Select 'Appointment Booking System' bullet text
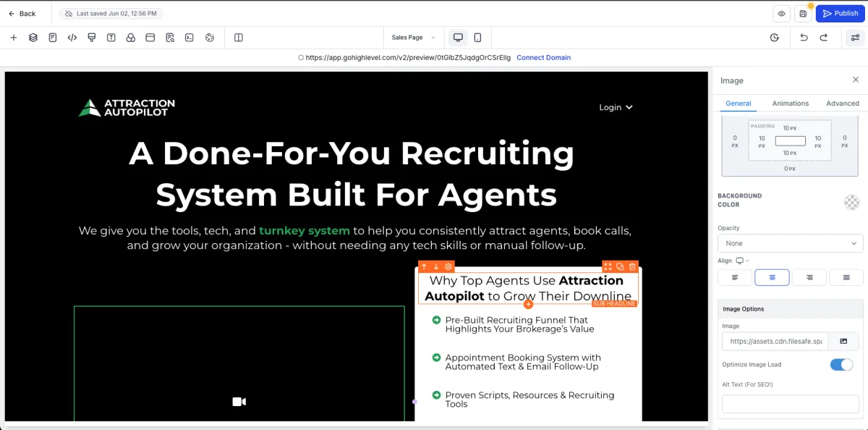Viewport: 868px width, 430px height. coord(523,362)
